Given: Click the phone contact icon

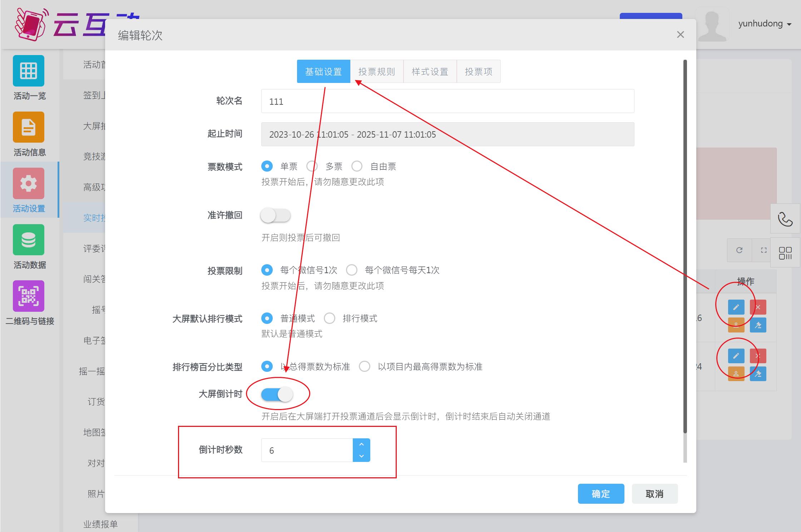Looking at the screenshot, I should (x=785, y=219).
